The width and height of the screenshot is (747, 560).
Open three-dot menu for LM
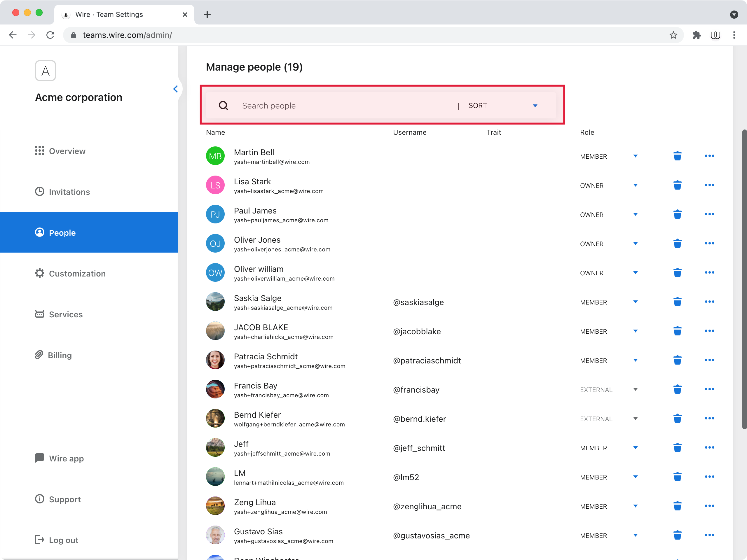[x=709, y=477]
